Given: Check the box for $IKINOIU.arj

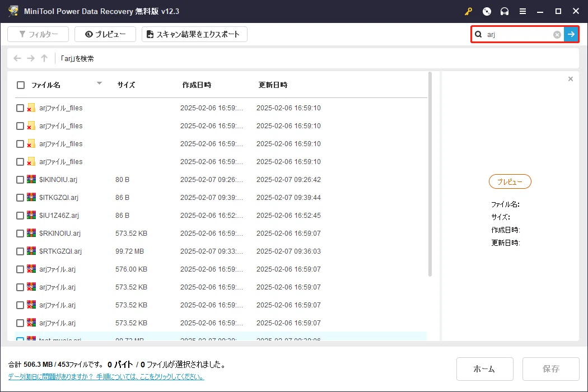Looking at the screenshot, I should pyautogui.click(x=20, y=180).
